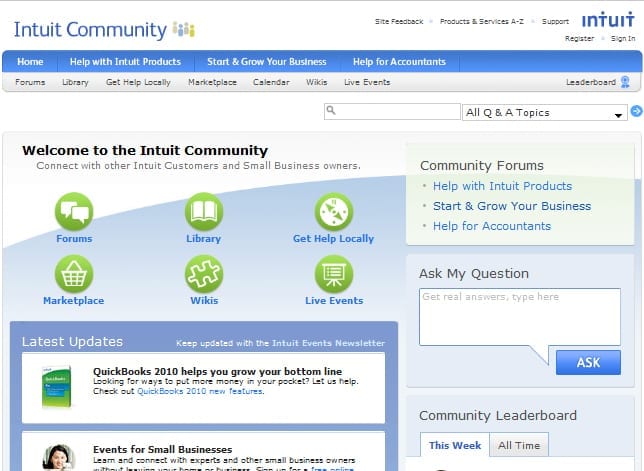Click the 'Community Forums' heading
The height and width of the screenshot is (471, 644).
482,165
